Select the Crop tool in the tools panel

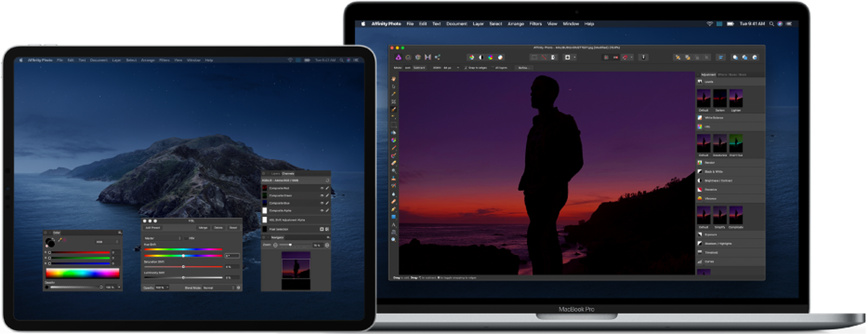pyautogui.click(x=394, y=102)
